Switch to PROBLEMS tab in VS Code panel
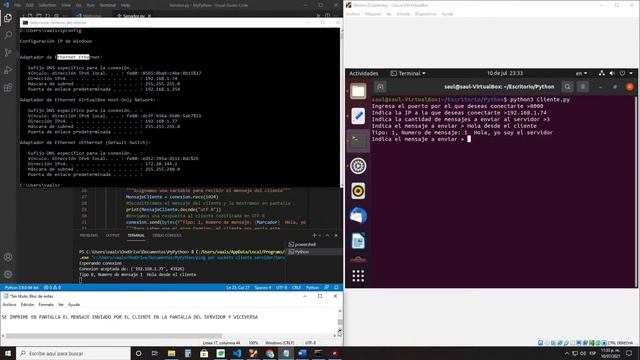 click(89, 236)
